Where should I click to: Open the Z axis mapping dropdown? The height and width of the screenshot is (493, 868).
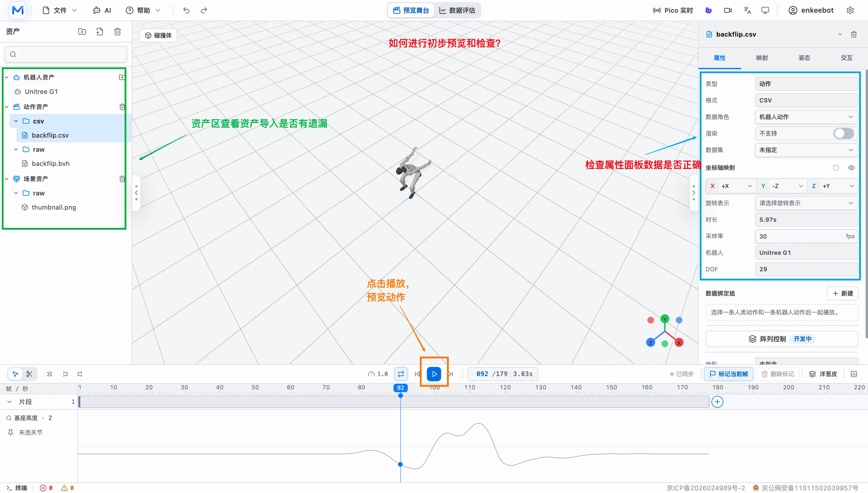833,186
